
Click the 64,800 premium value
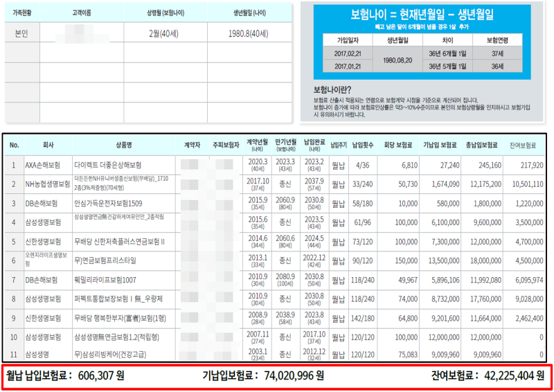[408, 318]
